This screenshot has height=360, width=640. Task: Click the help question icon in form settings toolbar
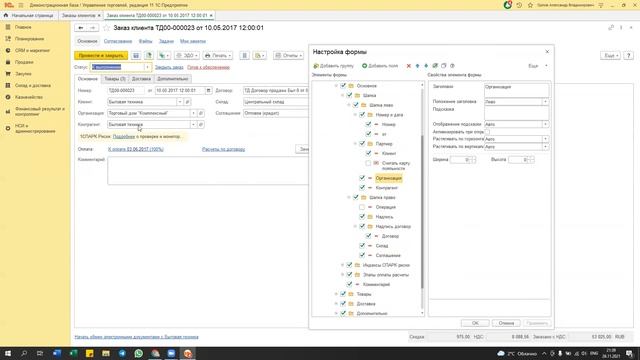(x=452, y=66)
